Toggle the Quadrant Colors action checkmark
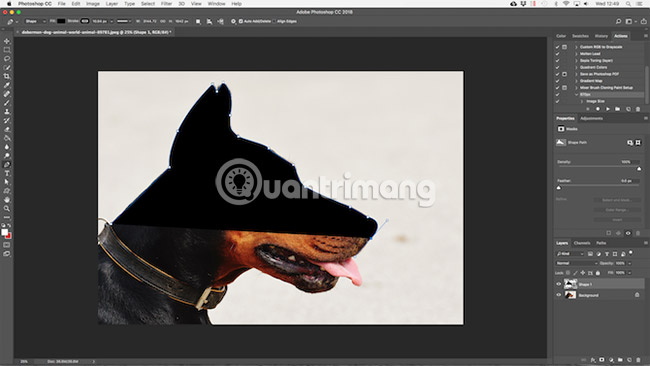The width and height of the screenshot is (650, 366). (558, 67)
